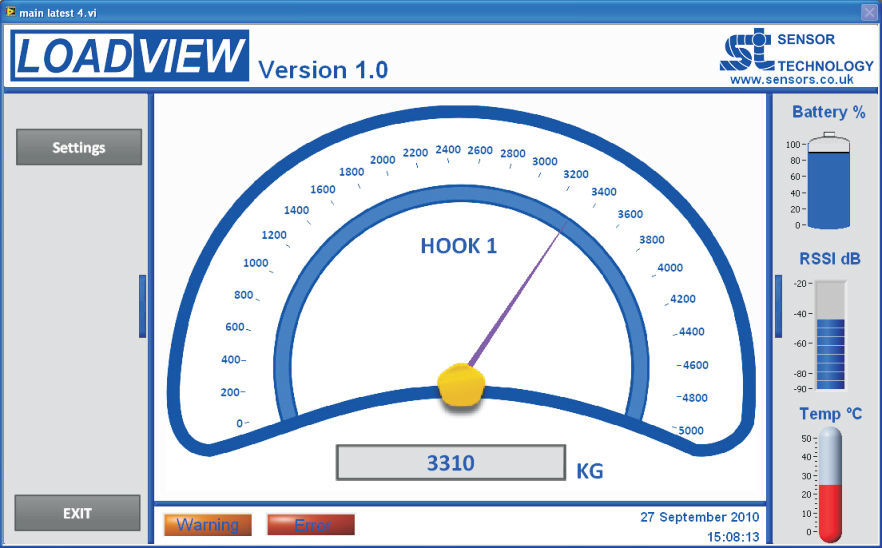
Task: Click the red Error indicator
Action: 311,525
